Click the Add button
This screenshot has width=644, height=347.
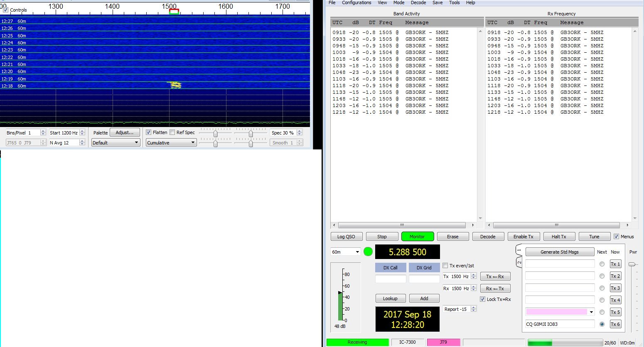pos(424,298)
